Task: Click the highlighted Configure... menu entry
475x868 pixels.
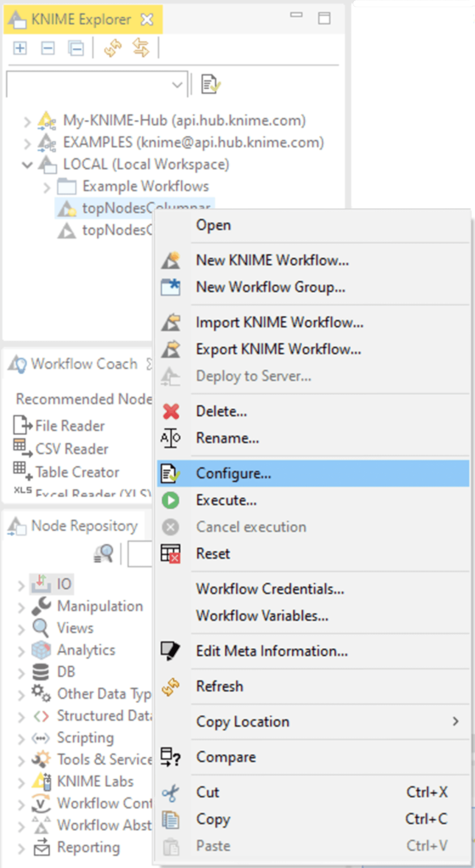Action: click(x=313, y=473)
